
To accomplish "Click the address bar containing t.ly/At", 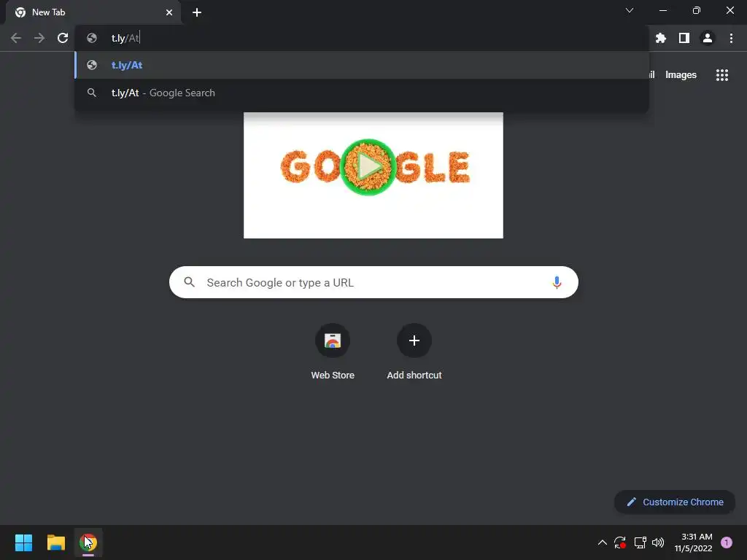I will click(x=362, y=38).
